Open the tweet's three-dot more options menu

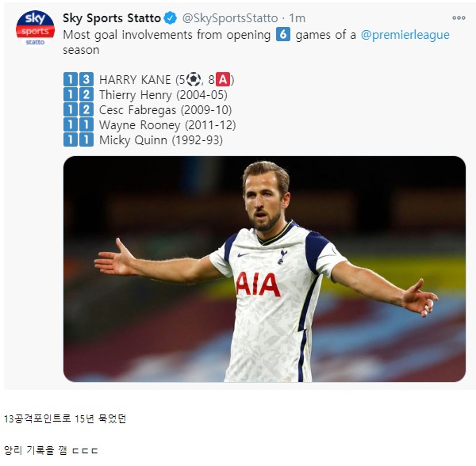[459, 18]
